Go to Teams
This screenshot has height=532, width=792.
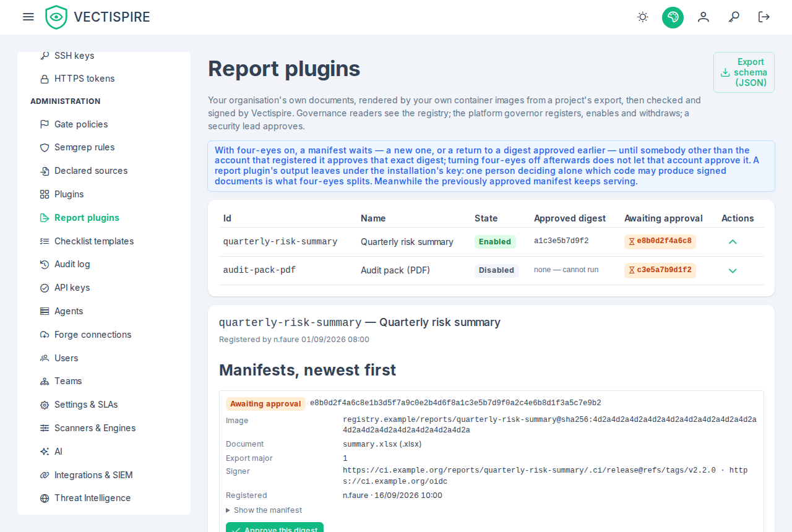[x=68, y=381]
